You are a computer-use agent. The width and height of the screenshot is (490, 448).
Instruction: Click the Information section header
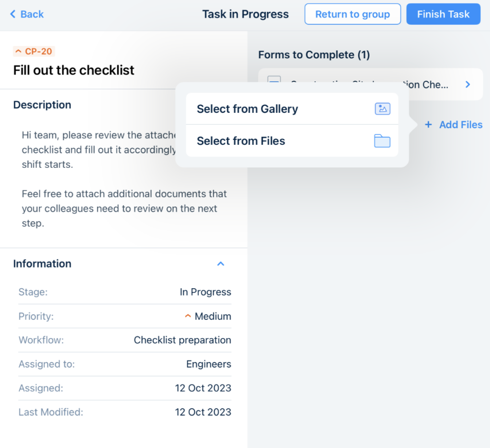42,264
